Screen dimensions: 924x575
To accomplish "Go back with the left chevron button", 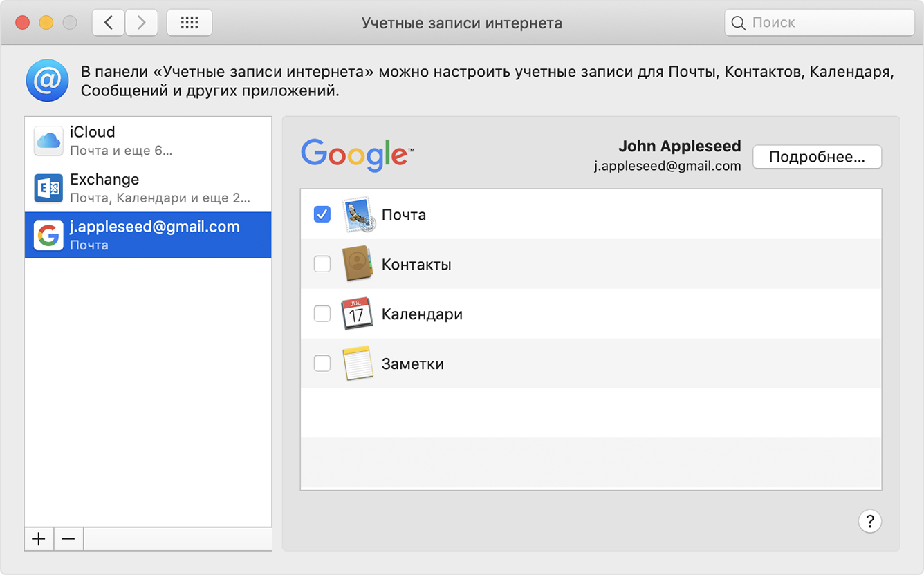I will tap(108, 23).
